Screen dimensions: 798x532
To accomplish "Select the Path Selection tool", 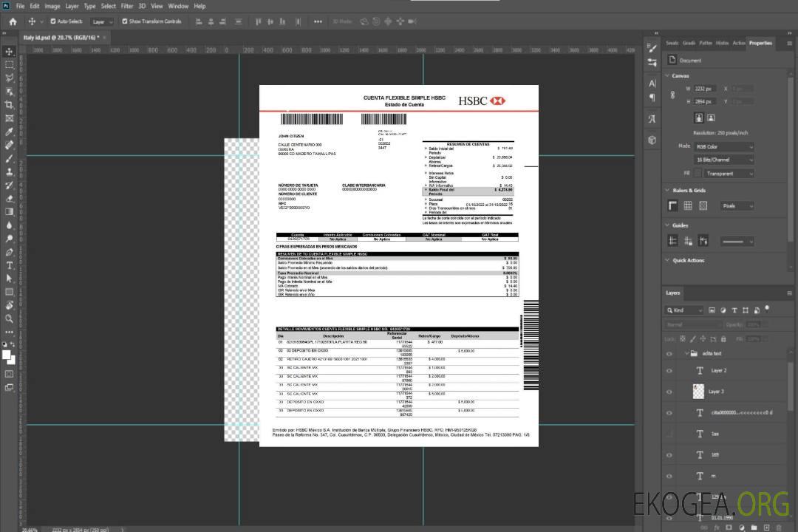I will 9,279.
